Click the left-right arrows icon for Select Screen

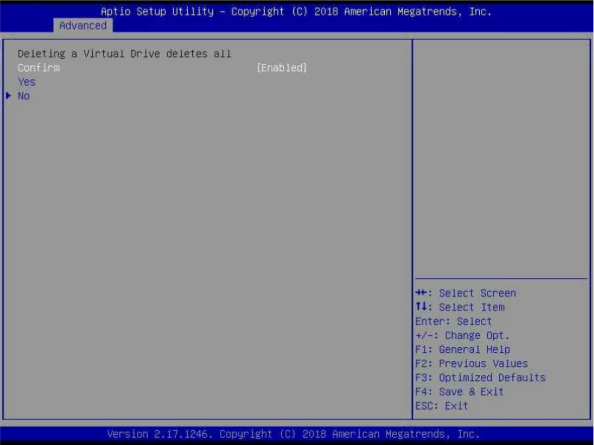(x=421, y=293)
